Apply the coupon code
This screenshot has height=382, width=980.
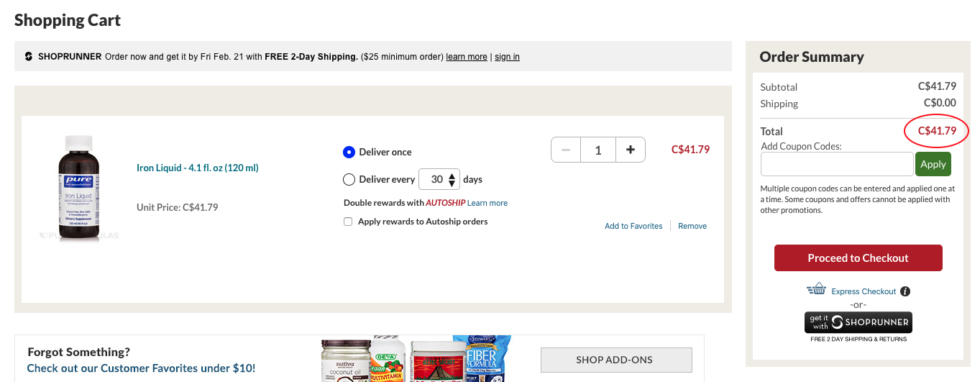pos(933,164)
